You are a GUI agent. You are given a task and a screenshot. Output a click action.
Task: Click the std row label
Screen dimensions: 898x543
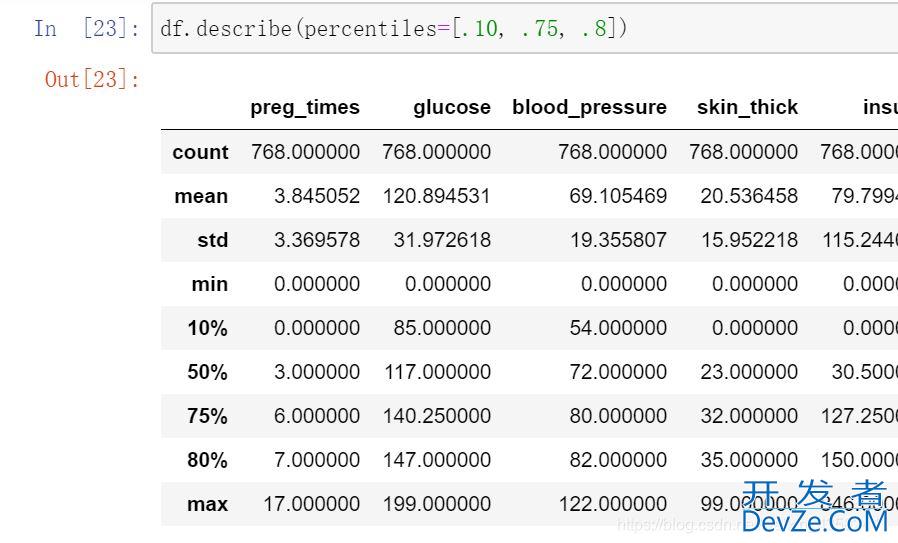(x=212, y=240)
